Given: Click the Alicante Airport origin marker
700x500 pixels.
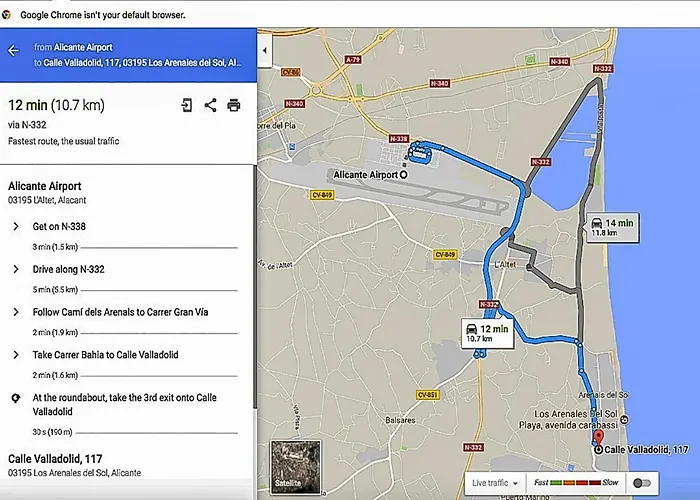Looking at the screenshot, I should point(404,175).
